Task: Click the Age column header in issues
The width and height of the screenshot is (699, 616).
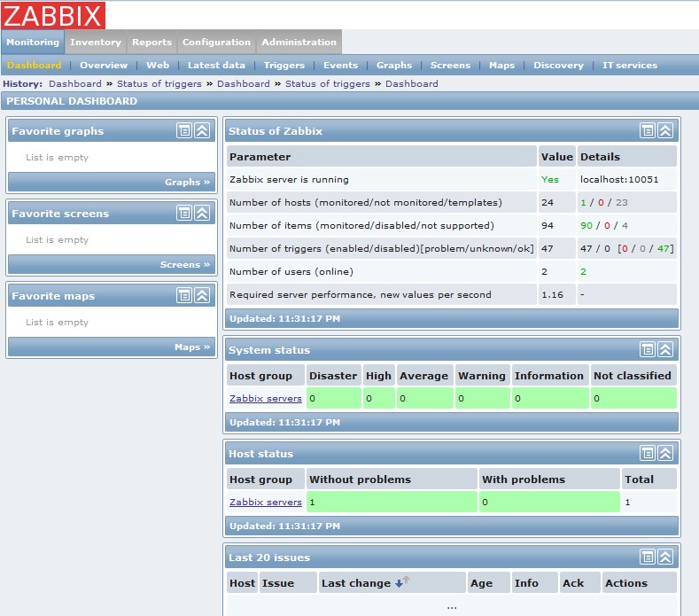Action: click(489, 582)
